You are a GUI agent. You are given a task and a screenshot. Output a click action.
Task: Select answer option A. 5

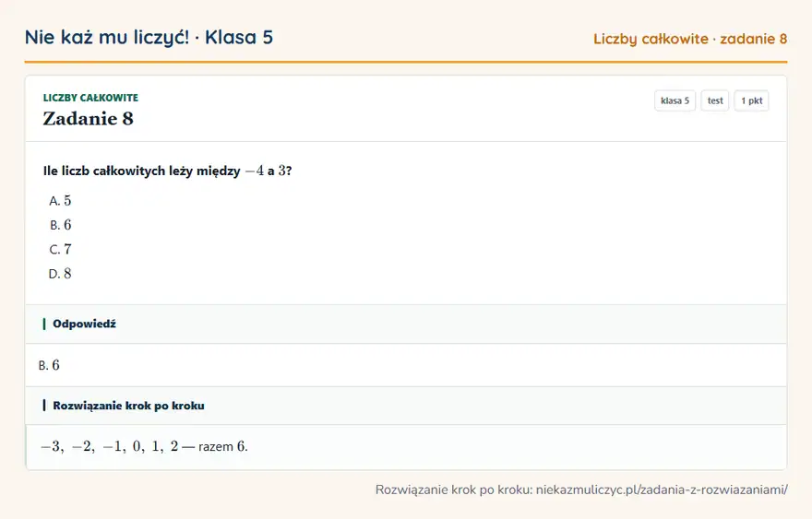tap(60, 201)
